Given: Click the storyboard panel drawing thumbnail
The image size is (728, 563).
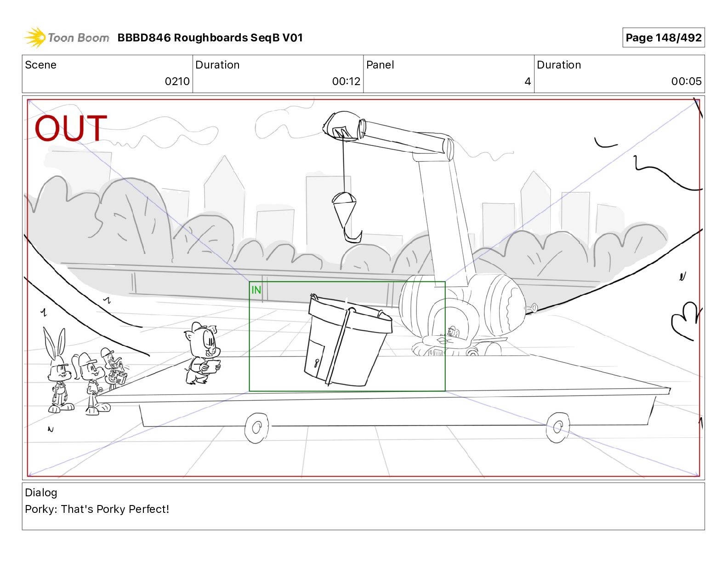Looking at the screenshot, I should 363,288.
